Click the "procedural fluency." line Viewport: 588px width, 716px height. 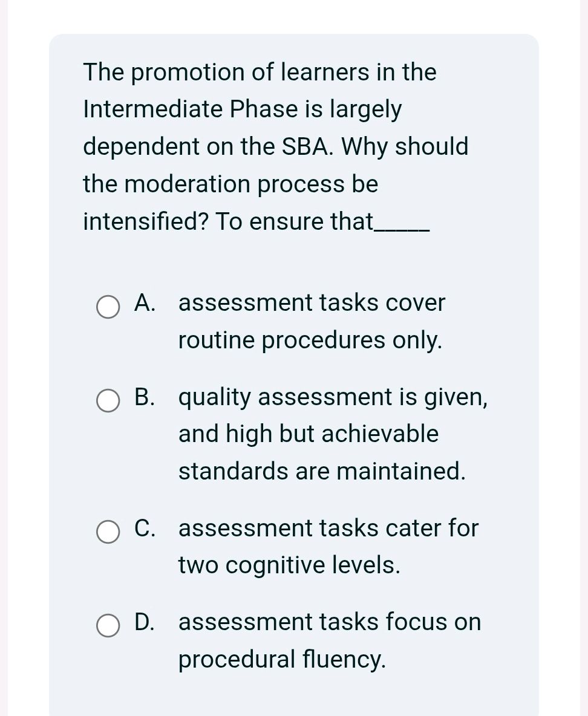(282, 659)
